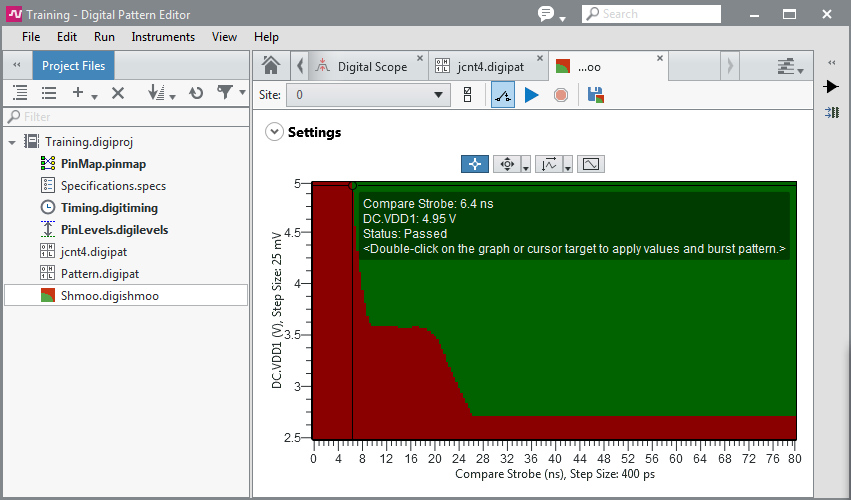Open the View menu
The width and height of the screenshot is (851, 500).
click(x=224, y=37)
